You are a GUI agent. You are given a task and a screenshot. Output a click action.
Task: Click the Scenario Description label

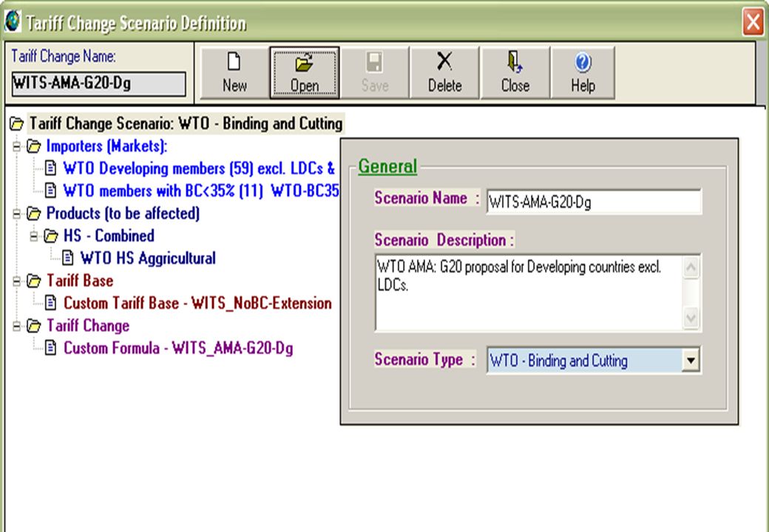click(x=444, y=240)
